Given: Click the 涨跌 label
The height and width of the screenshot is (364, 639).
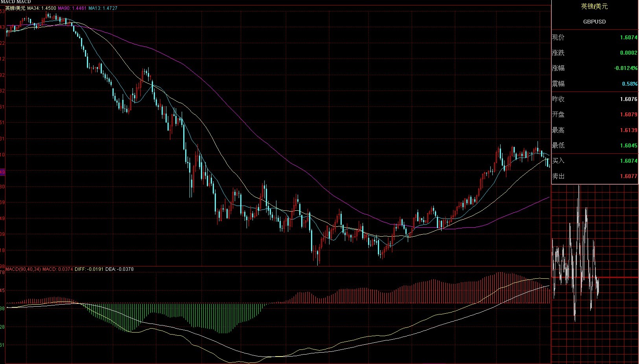Looking at the screenshot, I should [x=558, y=53].
